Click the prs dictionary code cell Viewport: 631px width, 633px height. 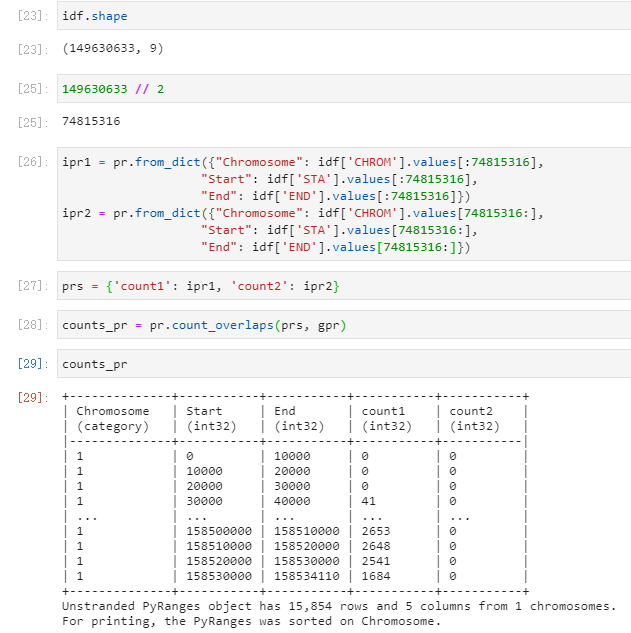pyautogui.click(x=344, y=286)
